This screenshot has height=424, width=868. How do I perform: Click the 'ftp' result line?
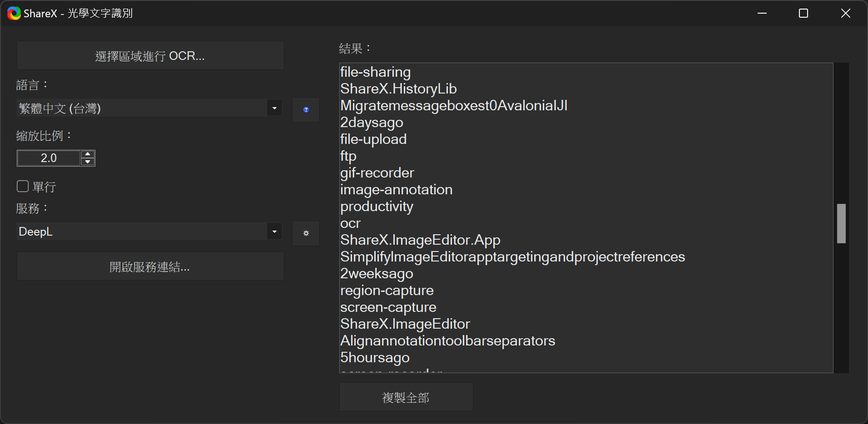[348, 156]
